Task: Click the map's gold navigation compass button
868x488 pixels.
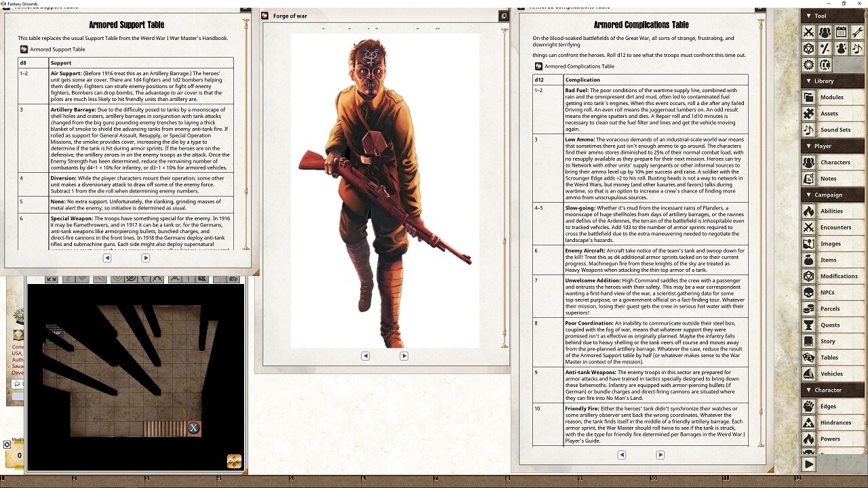Action: coord(234,461)
